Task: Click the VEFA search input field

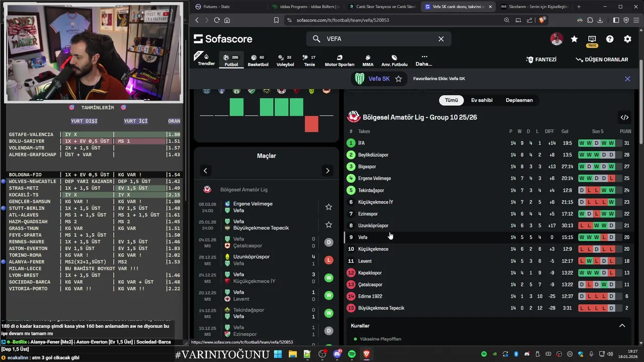Action: [x=378, y=39]
